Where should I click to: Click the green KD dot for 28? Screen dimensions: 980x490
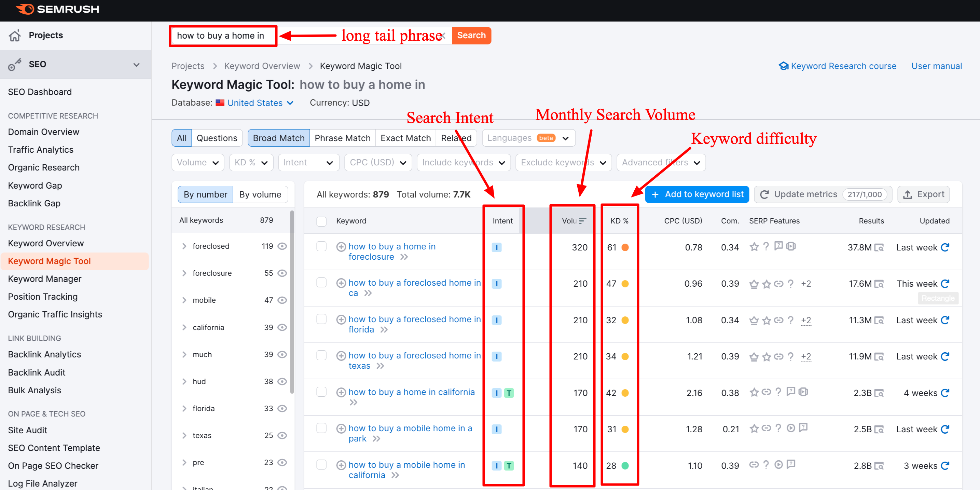coord(625,466)
